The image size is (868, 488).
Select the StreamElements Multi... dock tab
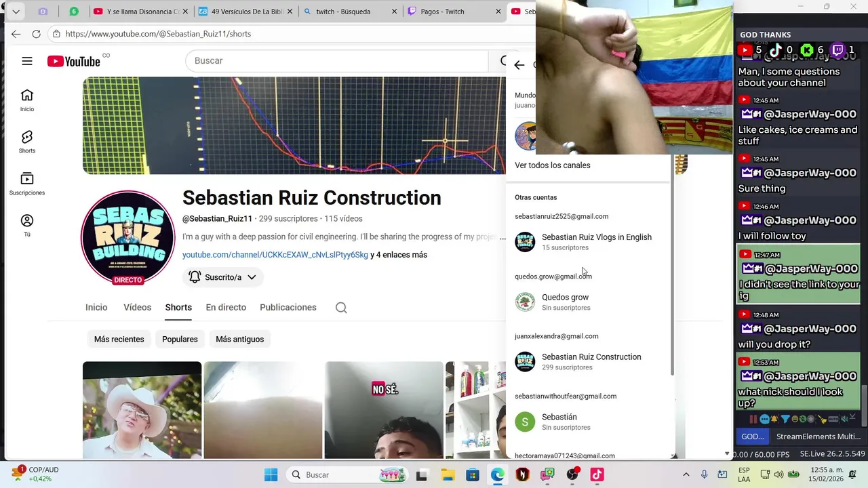818,436
